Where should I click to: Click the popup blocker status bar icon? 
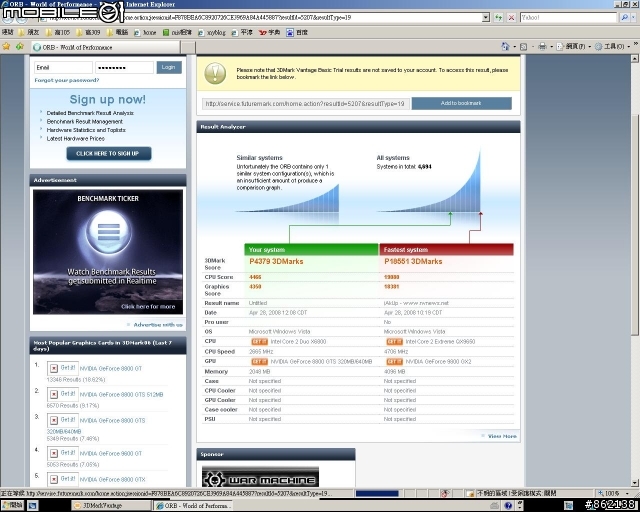[444, 493]
